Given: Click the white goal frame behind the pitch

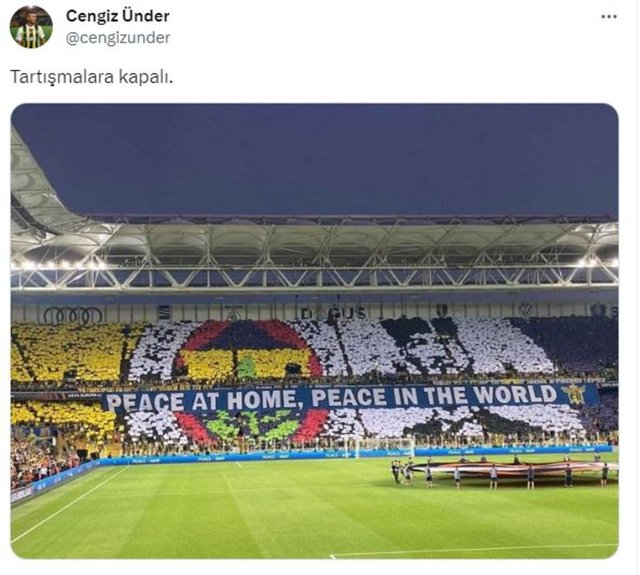Looking at the screenshot, I should tap(384, 447).
